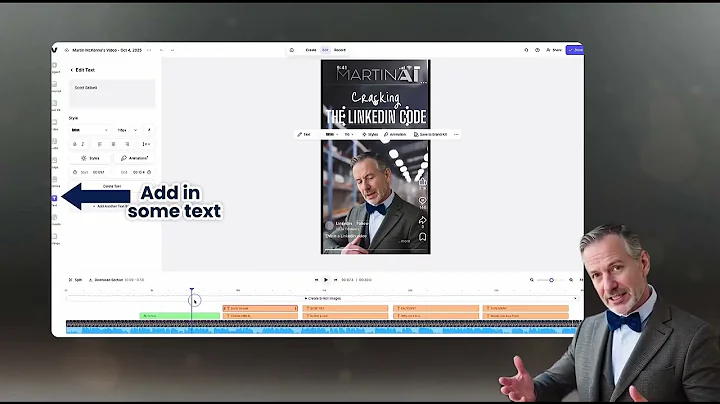Select the highlighted orange text clip
The height and width of the screenshot is (404, 720).
(x=260, y=309)
